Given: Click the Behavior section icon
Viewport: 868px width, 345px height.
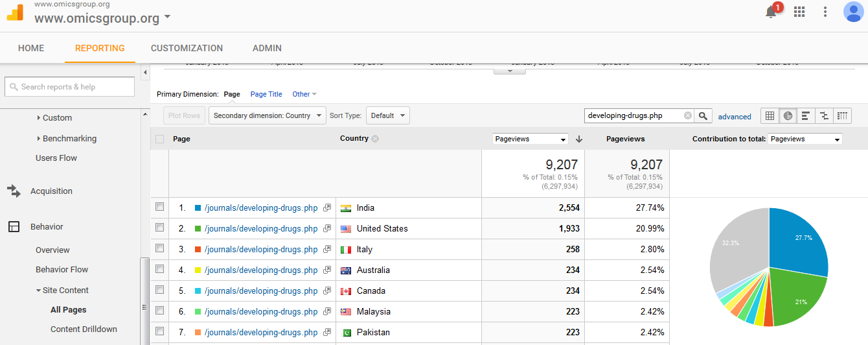Looking at the screenshot, I should click(x=14, y=227).
